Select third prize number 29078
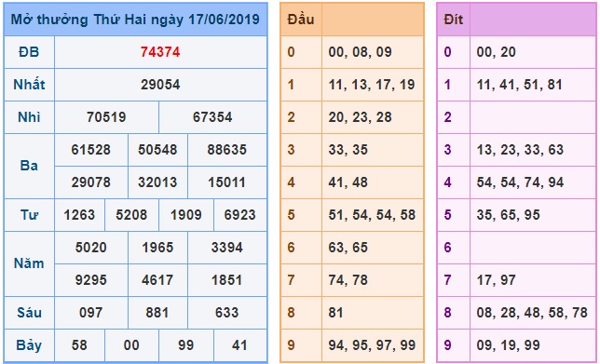This screenshot has height=364, width=600. pos(90,182)
